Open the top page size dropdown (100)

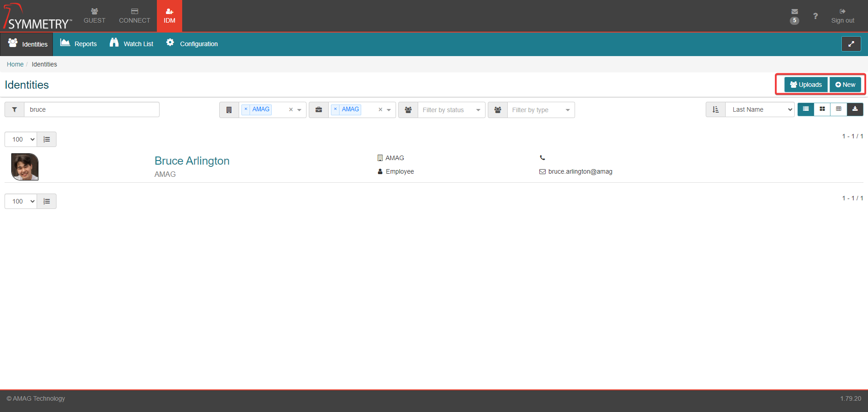tap(21, 139)
